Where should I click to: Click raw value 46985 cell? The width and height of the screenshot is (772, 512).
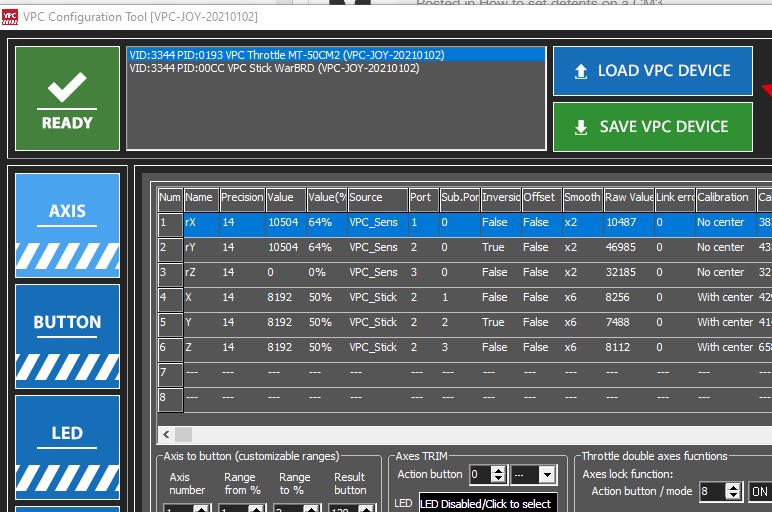tap(629, 248)
